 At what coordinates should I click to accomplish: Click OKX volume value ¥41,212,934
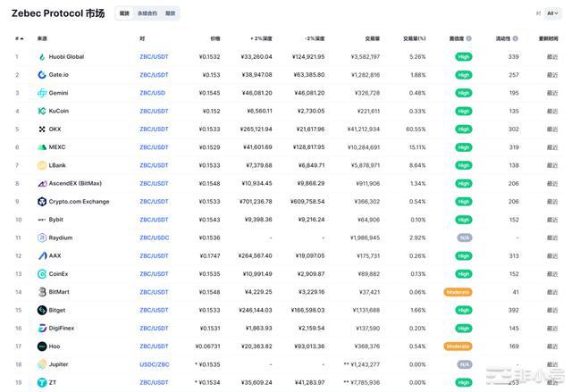pyautogui.click(x=364, y=129)
